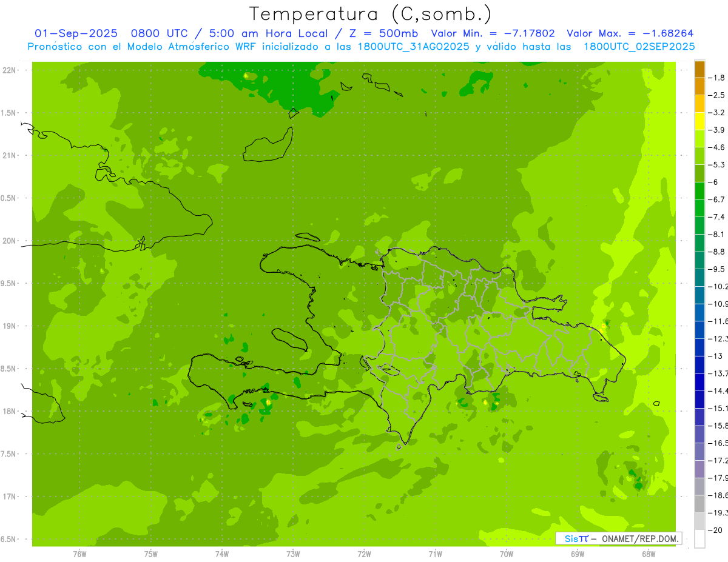Viewport: 728px width, 562px height.
Task: Click the '-6' colorbar value
Action: pos(715,182)
